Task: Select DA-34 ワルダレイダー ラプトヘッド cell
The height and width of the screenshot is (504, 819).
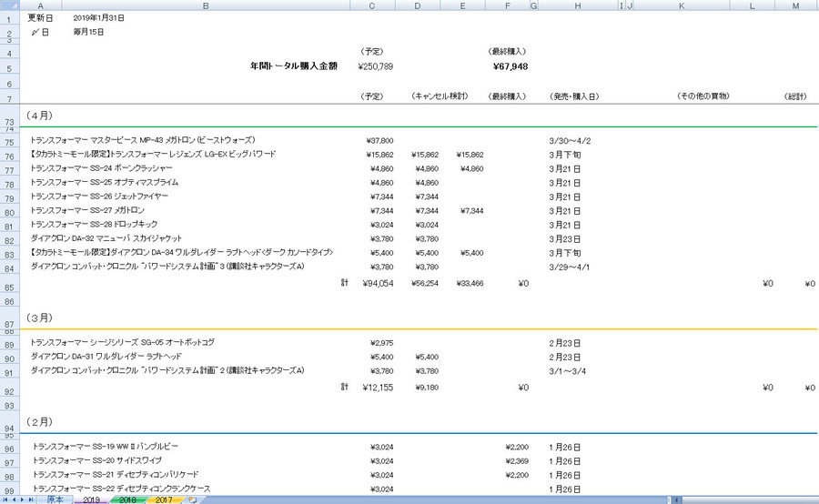Action: click(x=182, y=253)
